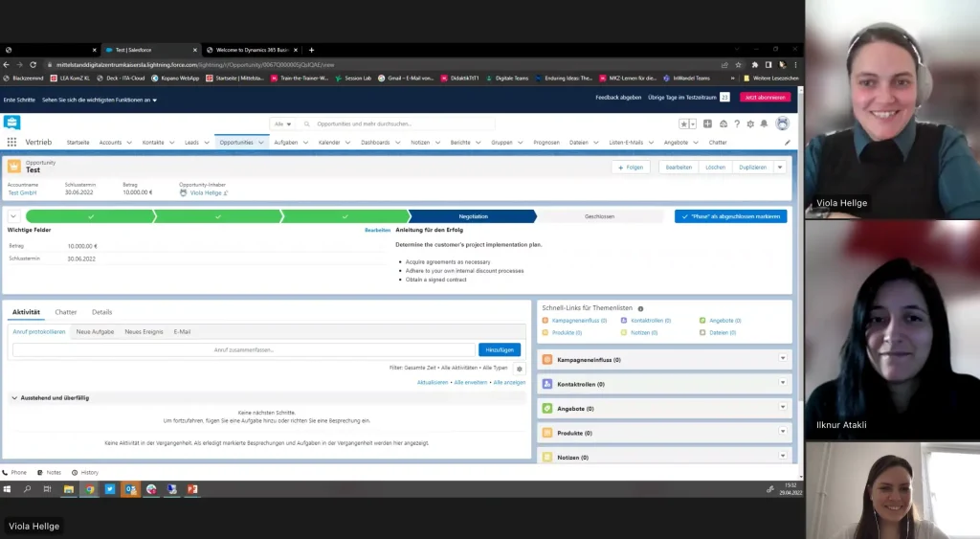Switch to the Chatter tab in record

pyautogui.click(x=66, y=312)
